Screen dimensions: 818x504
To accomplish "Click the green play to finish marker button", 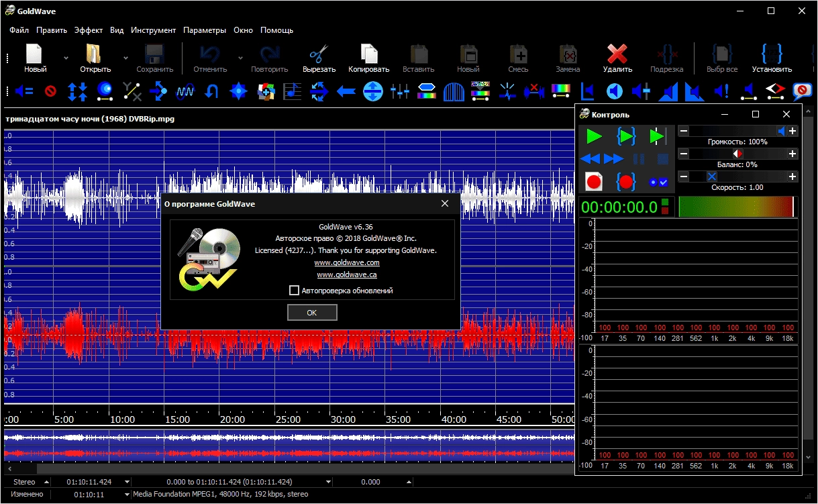I will [658, 137].
